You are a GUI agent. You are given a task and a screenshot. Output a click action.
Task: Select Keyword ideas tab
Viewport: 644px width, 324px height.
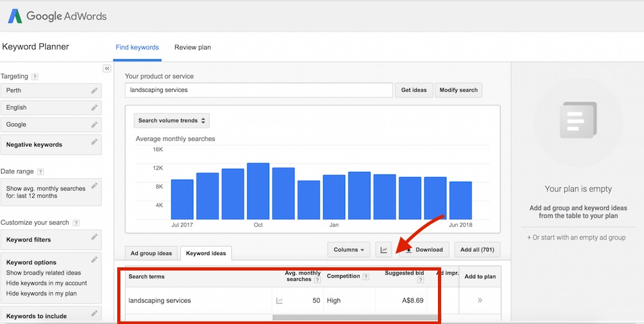pos(206,253)
